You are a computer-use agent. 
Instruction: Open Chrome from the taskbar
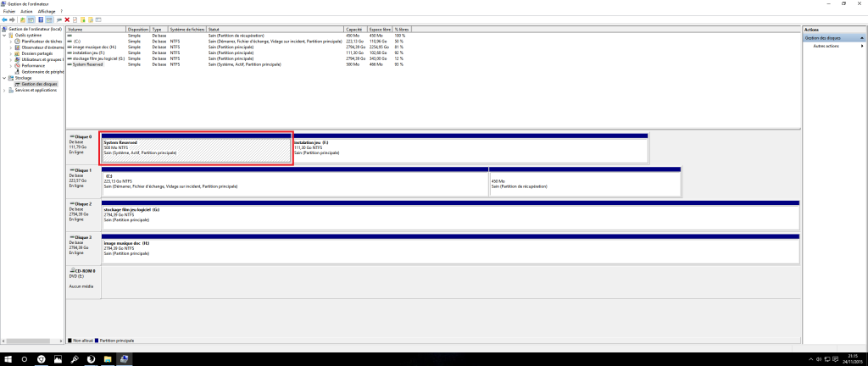(41, 359)
